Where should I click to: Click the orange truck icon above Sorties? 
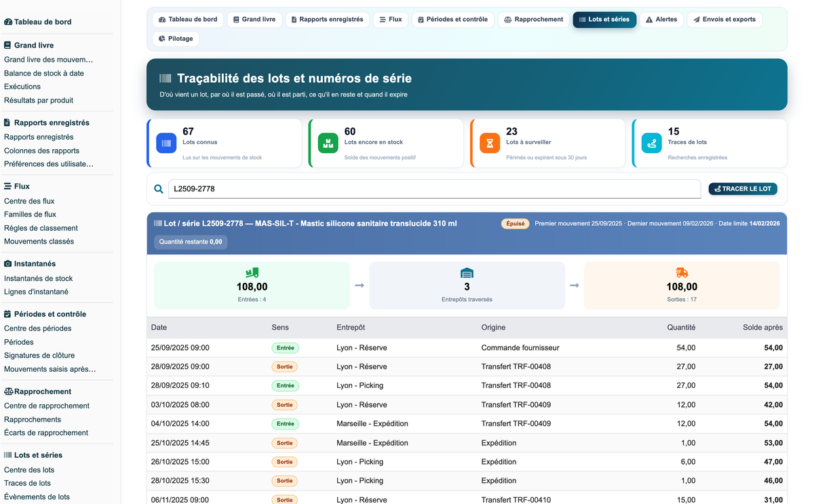[682, 273]
